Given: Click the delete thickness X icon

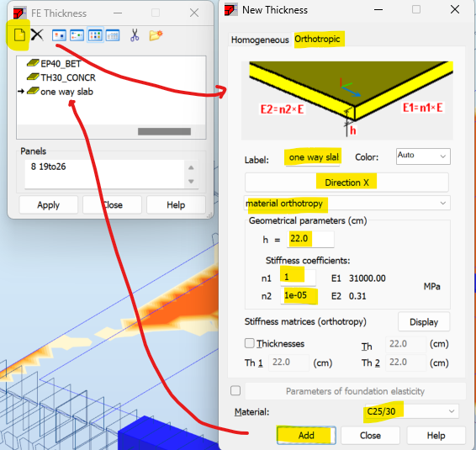Looking at the screenshot, I should 37,35.
